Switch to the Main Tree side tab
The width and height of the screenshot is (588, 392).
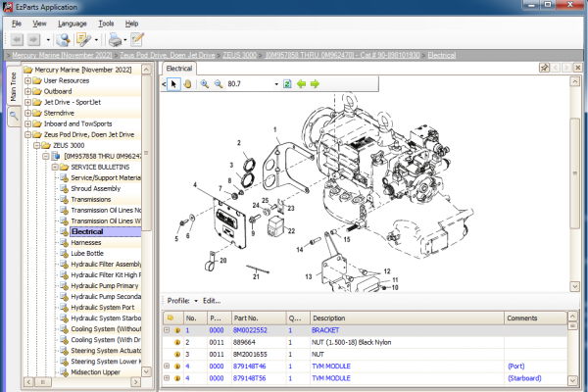pyautogui.click(x=14, y=86)
